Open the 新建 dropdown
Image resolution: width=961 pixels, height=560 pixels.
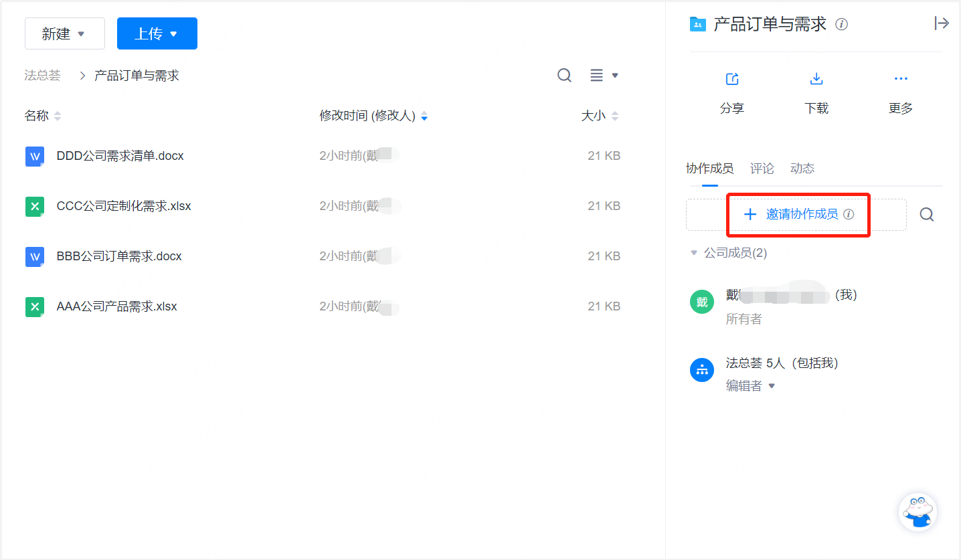pyautogui.click(x=64, y=33)
